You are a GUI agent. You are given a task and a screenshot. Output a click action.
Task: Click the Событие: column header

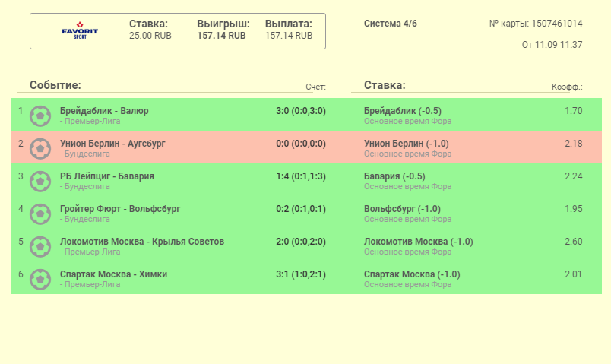pos(55,85)
